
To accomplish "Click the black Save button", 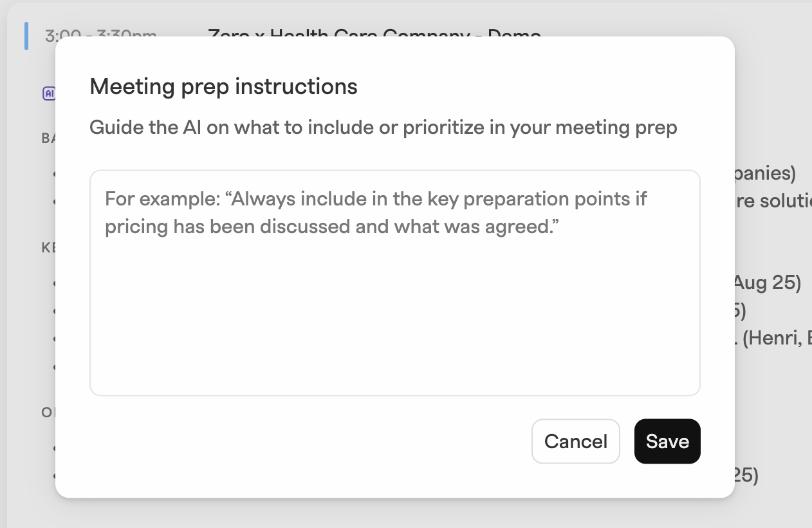I will tap(667, 441).
